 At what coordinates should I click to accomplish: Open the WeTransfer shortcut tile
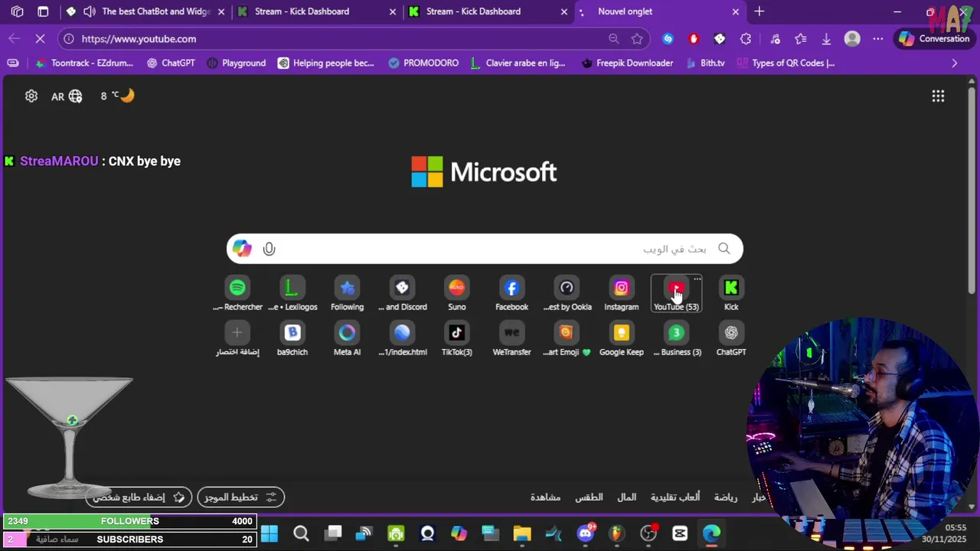coord(511,340)
